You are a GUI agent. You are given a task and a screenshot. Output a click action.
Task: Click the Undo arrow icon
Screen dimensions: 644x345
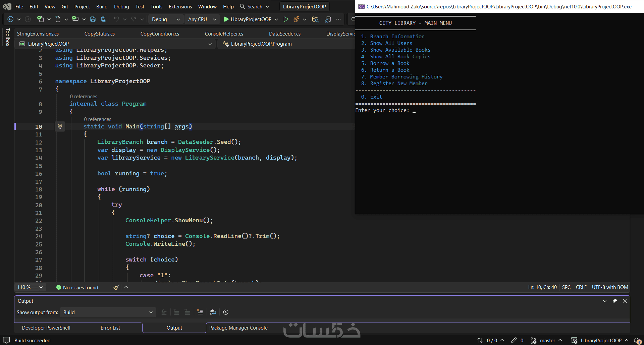pyautogui.click(x=116, y=19)
